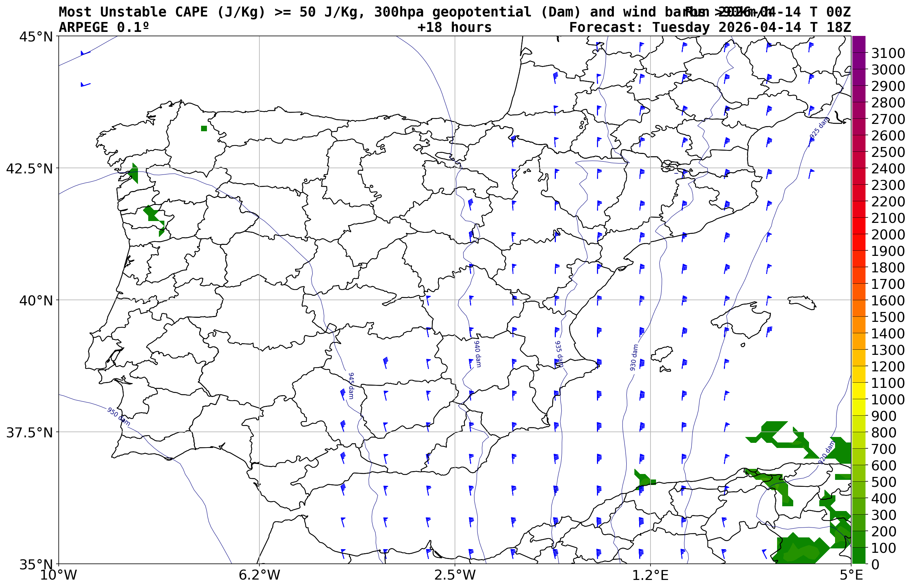Click the Forecast Tuesday 2026-04-14 T 18Z text

710,27
